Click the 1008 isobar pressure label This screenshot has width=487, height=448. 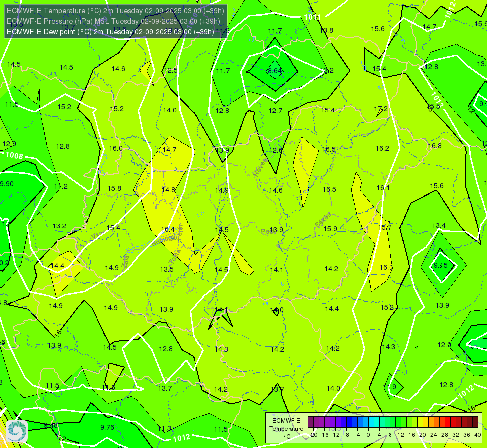tap(14, 155)
